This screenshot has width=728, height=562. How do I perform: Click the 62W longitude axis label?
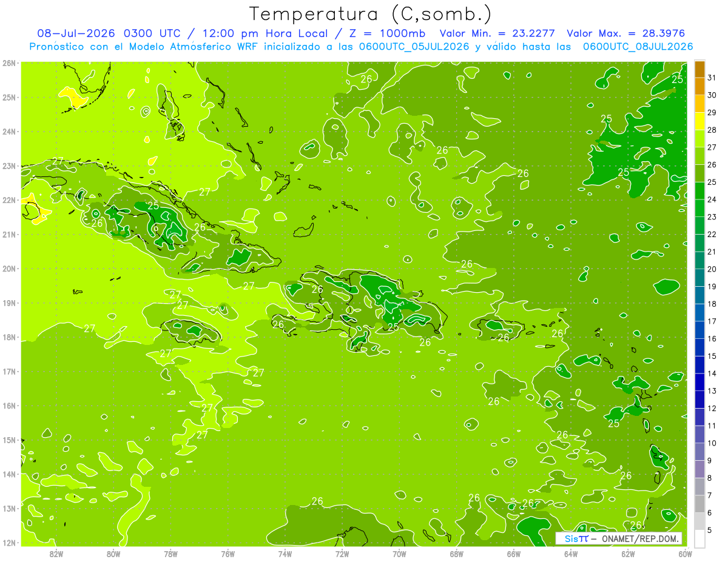click(627, 554)
